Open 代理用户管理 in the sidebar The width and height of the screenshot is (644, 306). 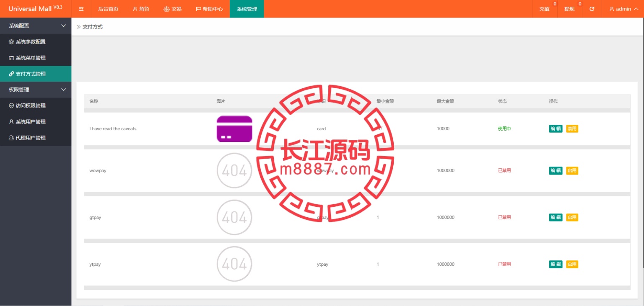pos(36,138)
